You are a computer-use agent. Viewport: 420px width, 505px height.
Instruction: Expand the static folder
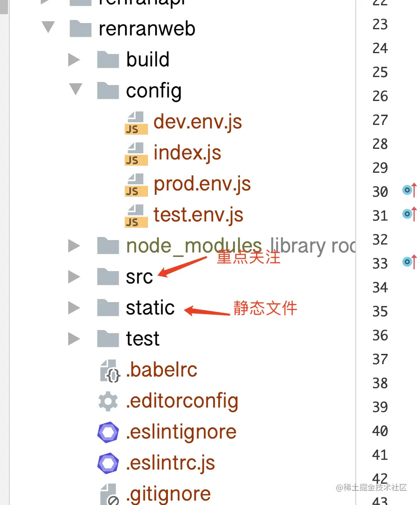pyautogui.click(x=74, y=308)
